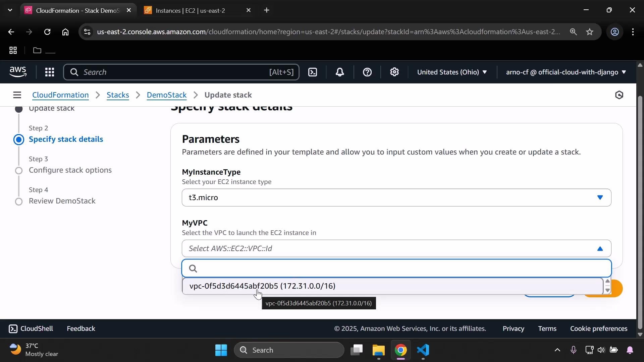Open the hexagon assistant icon at page right
Image resolution: width=644 pixels, height=362 pixels.
point(619,95)
